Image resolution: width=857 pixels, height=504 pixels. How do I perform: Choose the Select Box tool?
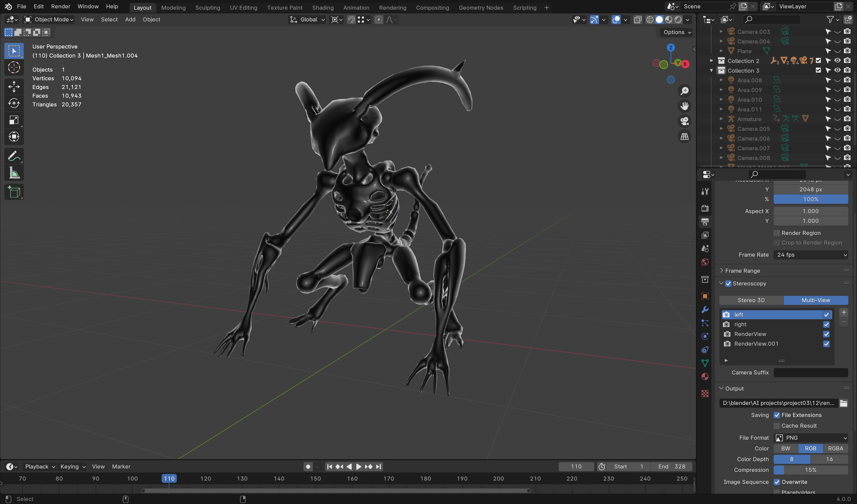point(14,51)
